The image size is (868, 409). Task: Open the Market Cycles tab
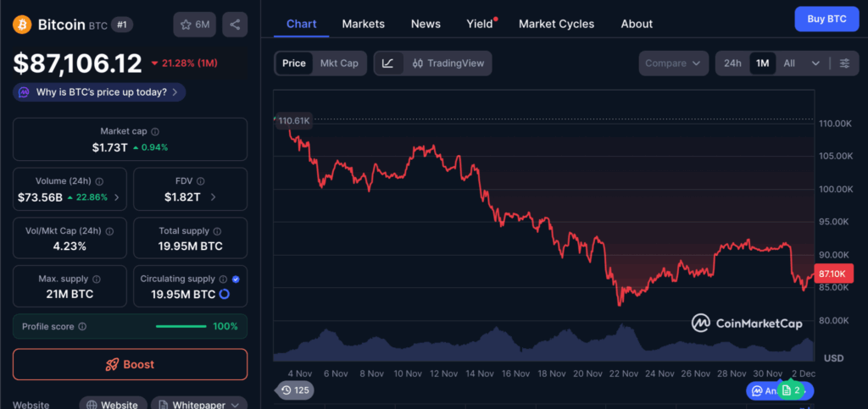point(556,24)
